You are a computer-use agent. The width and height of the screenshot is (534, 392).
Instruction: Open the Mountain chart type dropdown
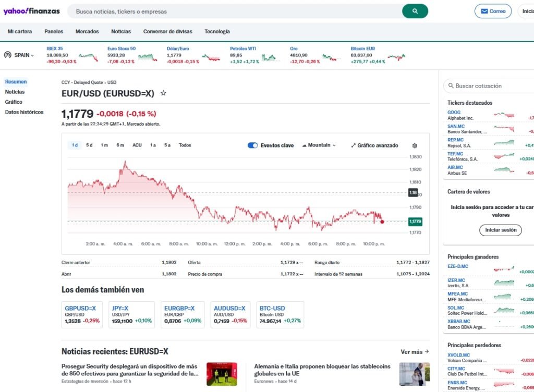(x=319, y=145)
